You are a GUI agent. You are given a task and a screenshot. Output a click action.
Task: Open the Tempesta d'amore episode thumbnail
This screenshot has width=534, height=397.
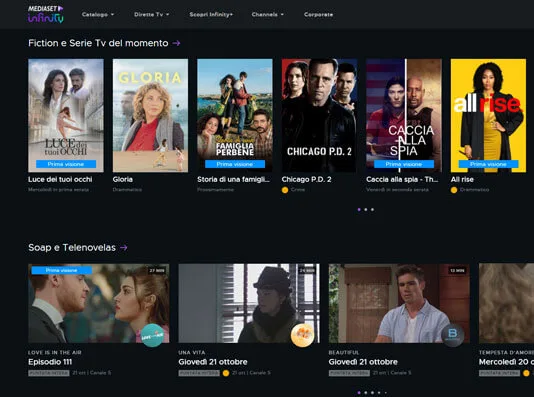point(506,303)
